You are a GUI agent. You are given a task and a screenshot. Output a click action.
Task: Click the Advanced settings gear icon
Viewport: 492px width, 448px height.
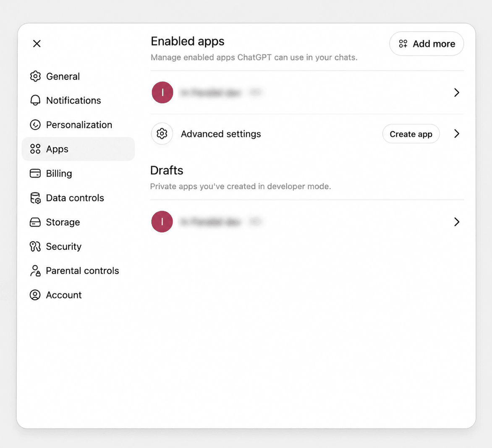162,134
